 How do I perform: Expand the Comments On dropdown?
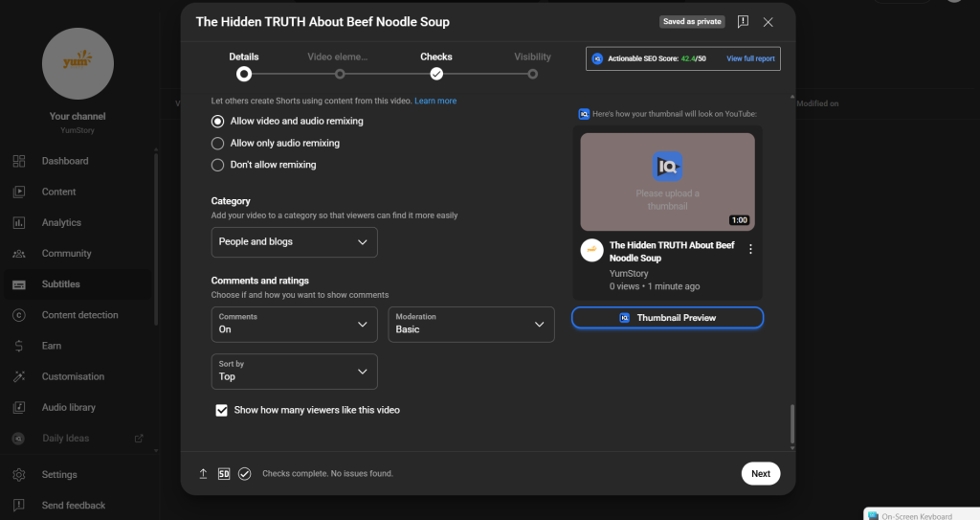click(294, 325)
